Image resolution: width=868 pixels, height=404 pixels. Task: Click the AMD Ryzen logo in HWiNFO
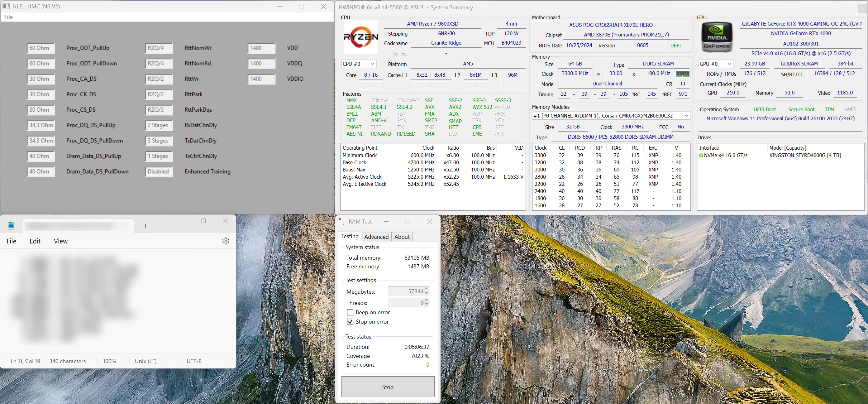361,37
